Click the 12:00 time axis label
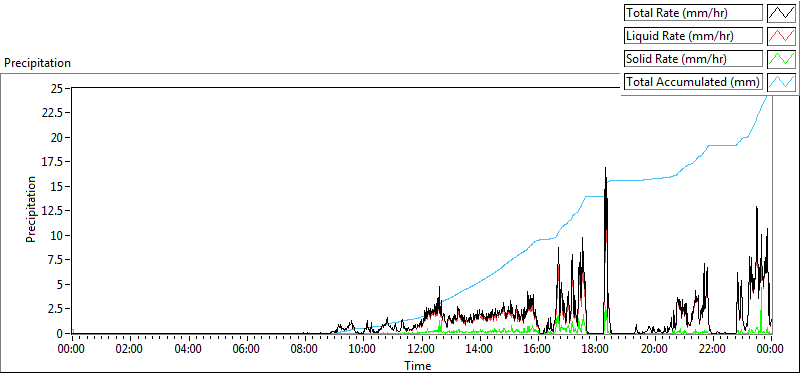Image resolution: width=800 pixels, height=373 pixels. (421, 349)
